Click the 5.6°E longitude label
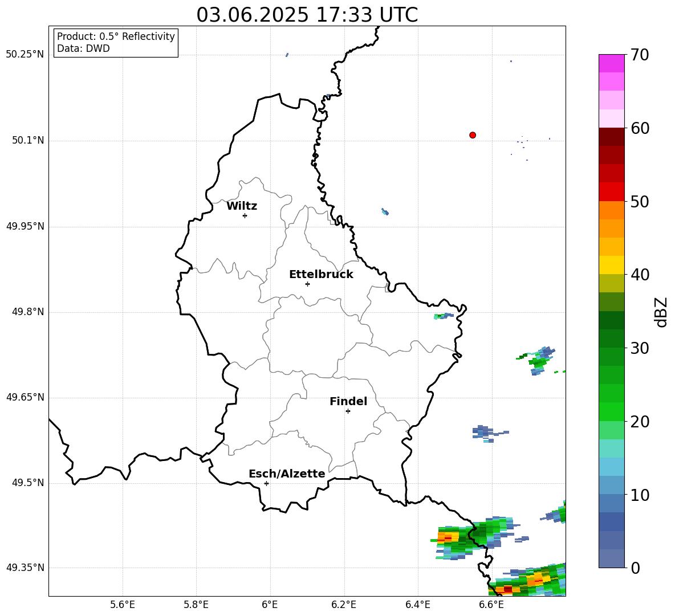 click(x=123, y=605)
